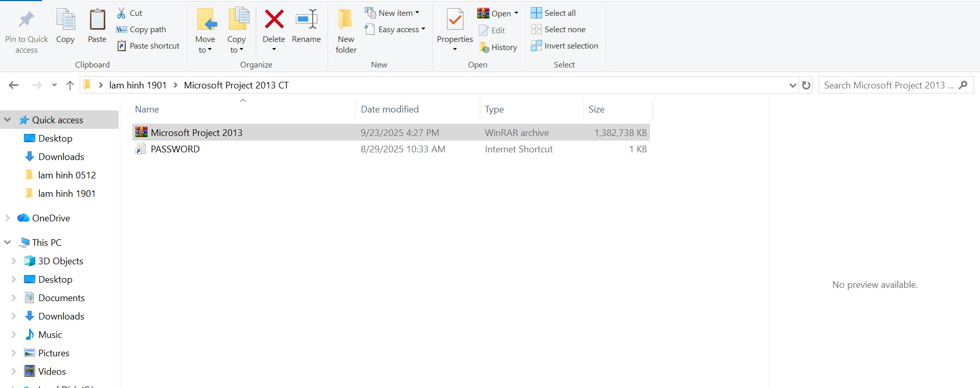
Task: Open lam hinh 0512 folder in sidebar
Action: point(66,175)
